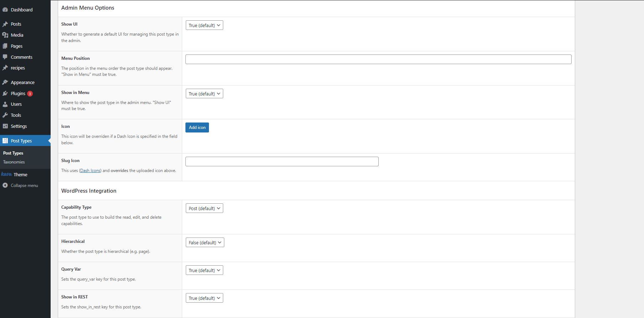
Task: Select the Post Types submenu item
Action: tap(13, 153)
